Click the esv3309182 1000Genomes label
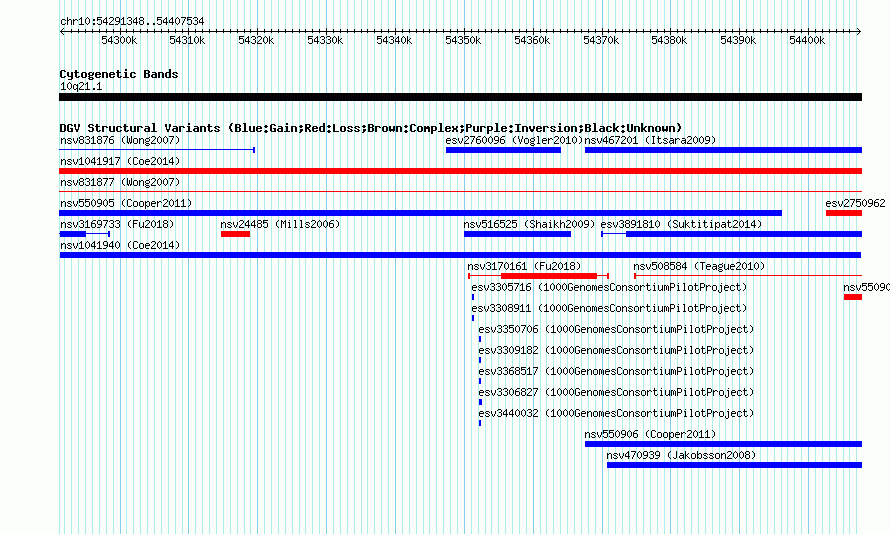The width and height of the screenshot is (890, 534). click(616, 350)
